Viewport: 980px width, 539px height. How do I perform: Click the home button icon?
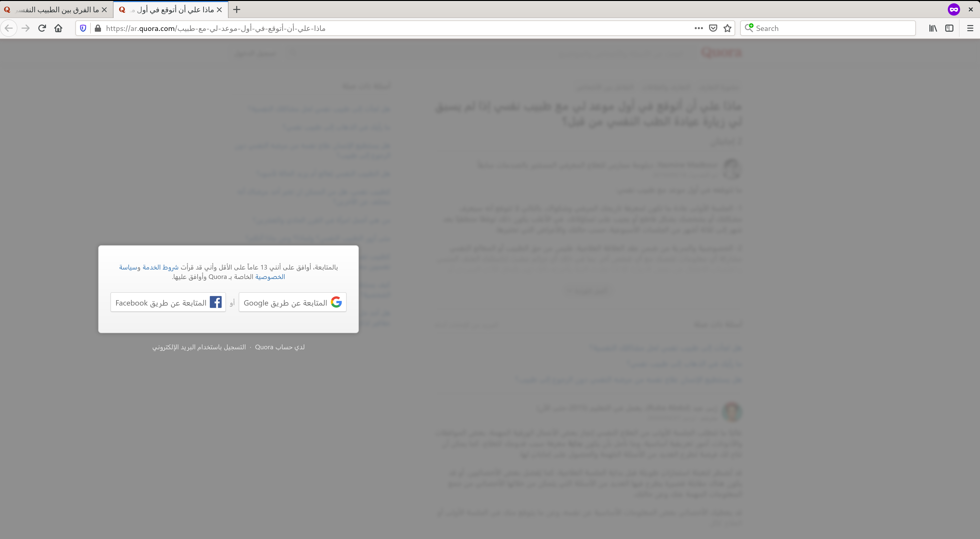pos(58,28)
